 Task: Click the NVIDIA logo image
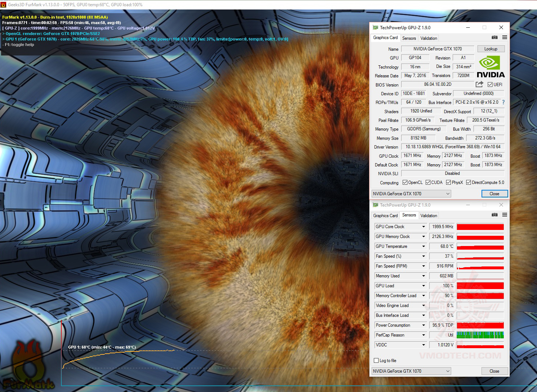click(491, 67)
